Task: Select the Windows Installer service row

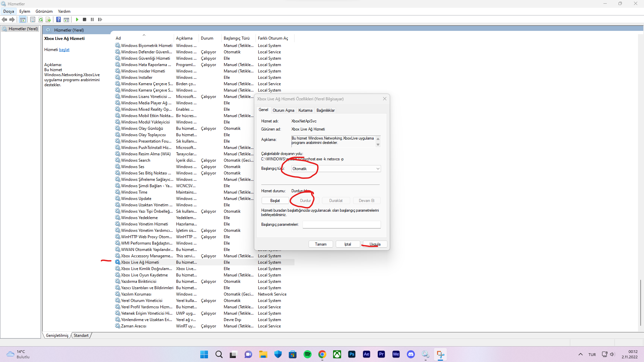Action: tap(205, 77)
